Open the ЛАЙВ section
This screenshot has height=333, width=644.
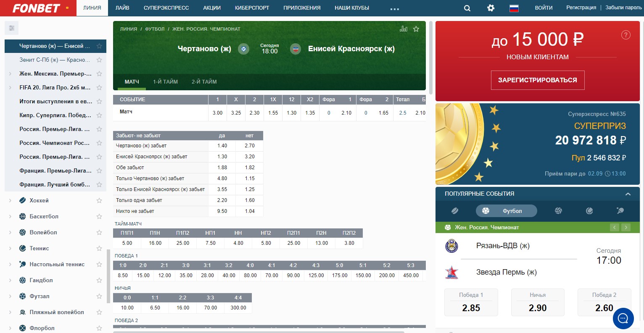tap(122, 8)
